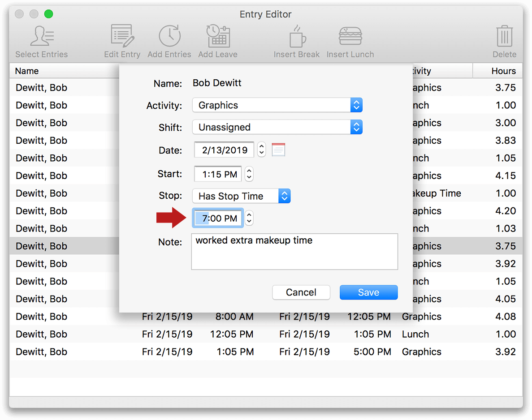This screenshot has height=420, width=532.
Task: Sort entries by the Name column header
Action: pyautogui.click(x=26, y=70)
